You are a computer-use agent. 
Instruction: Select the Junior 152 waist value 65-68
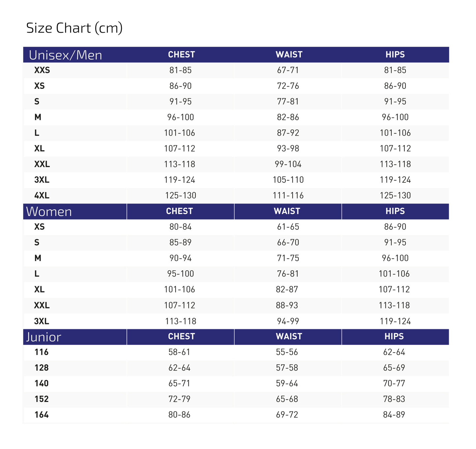point(287,399)
